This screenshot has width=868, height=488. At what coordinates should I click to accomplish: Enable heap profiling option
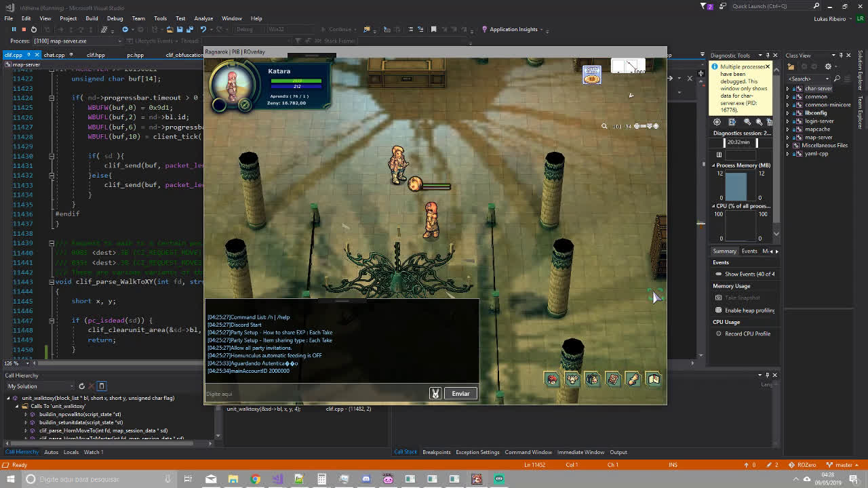point(749,310)
